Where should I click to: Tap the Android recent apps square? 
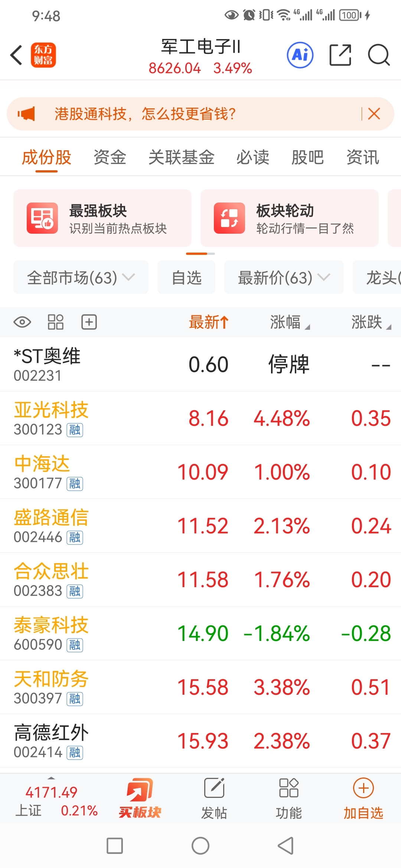115,846
